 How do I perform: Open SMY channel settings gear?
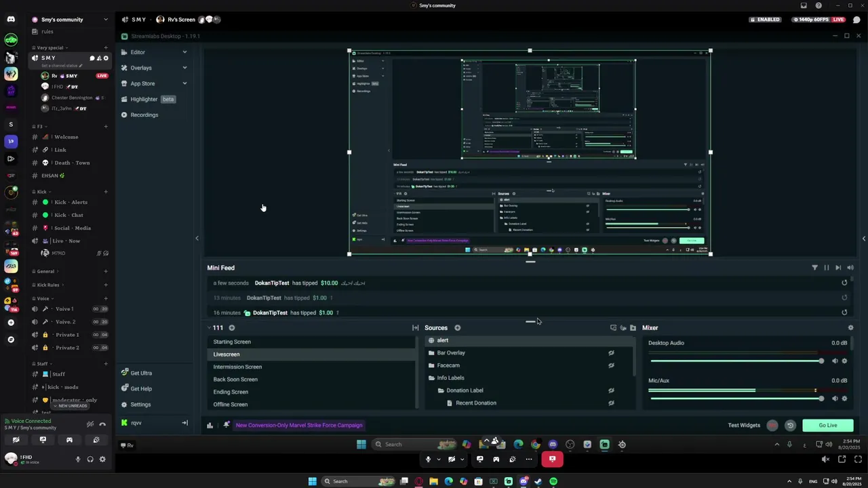click(x=106, y=58)
